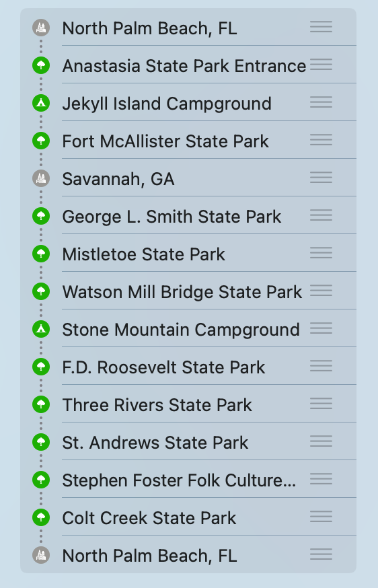Click the reorder handle for final North Palm Beach

[321, 554]
